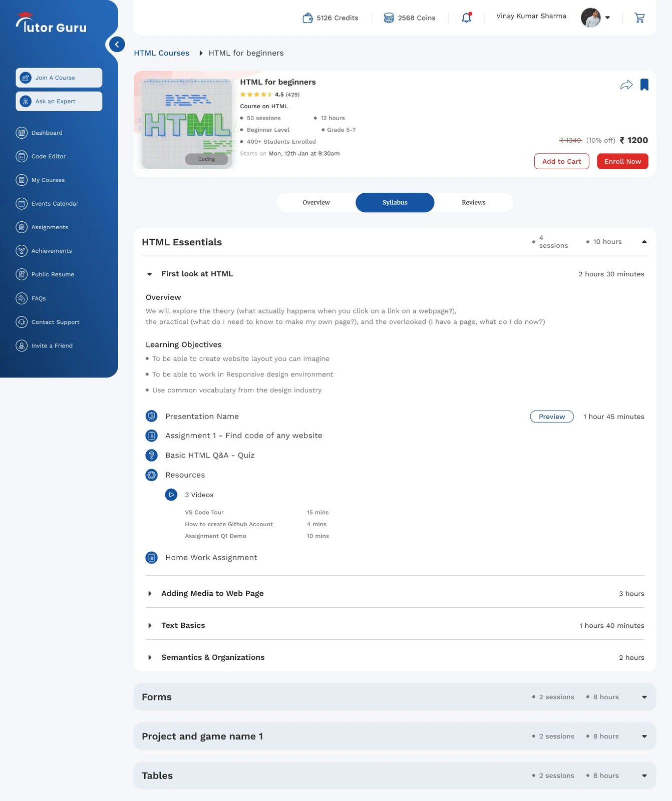Click the Resources gear icon
Viewport: 672px width, 801px height.
(151, 475)
